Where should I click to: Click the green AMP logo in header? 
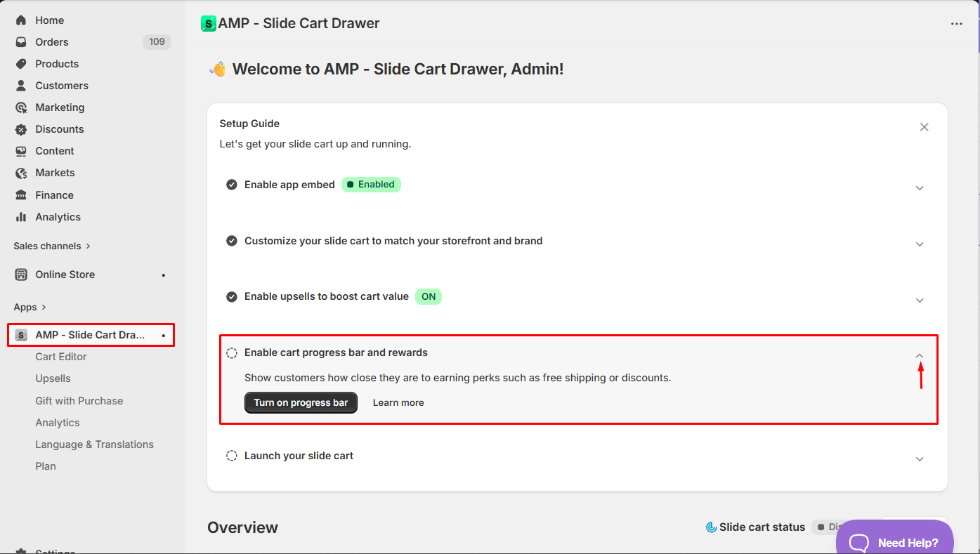pyautogui.click(x=209, y=24)
